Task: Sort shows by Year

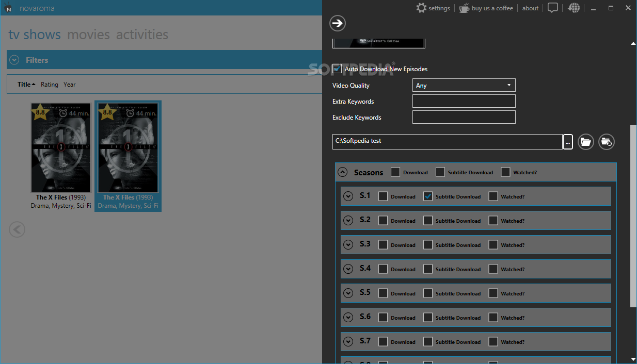Action: 70,85
